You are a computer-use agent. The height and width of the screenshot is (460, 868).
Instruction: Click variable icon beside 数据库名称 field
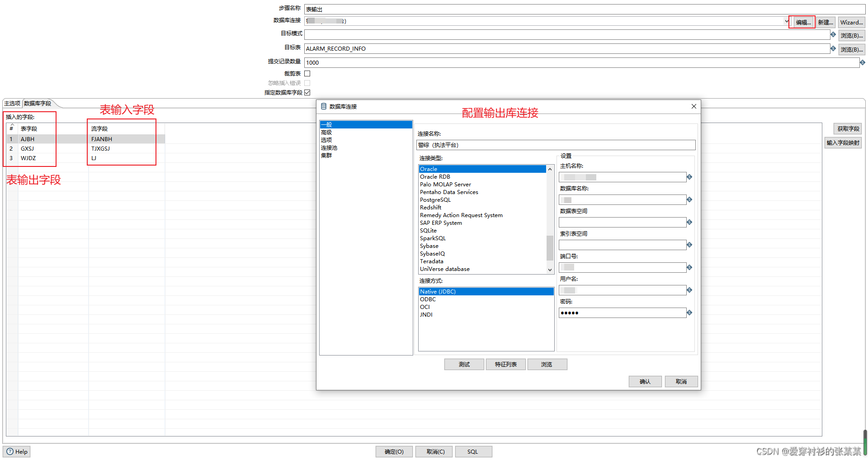689,199
